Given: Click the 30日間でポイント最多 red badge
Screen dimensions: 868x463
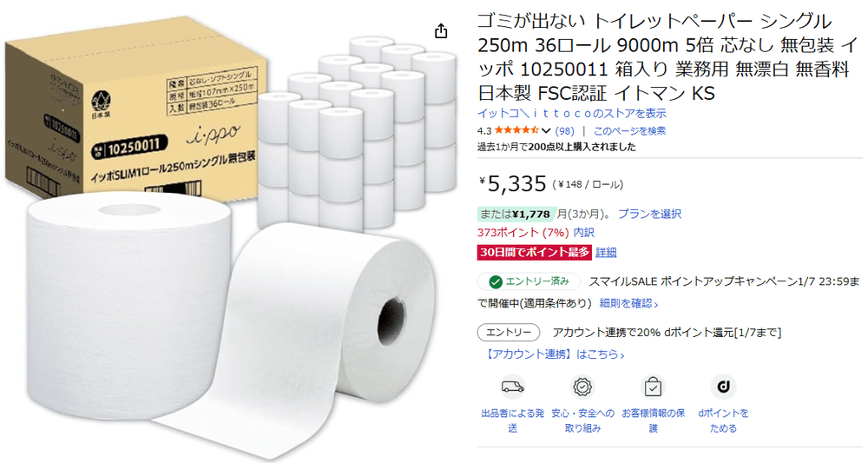Looking at the screenshot, I should 534,253.
